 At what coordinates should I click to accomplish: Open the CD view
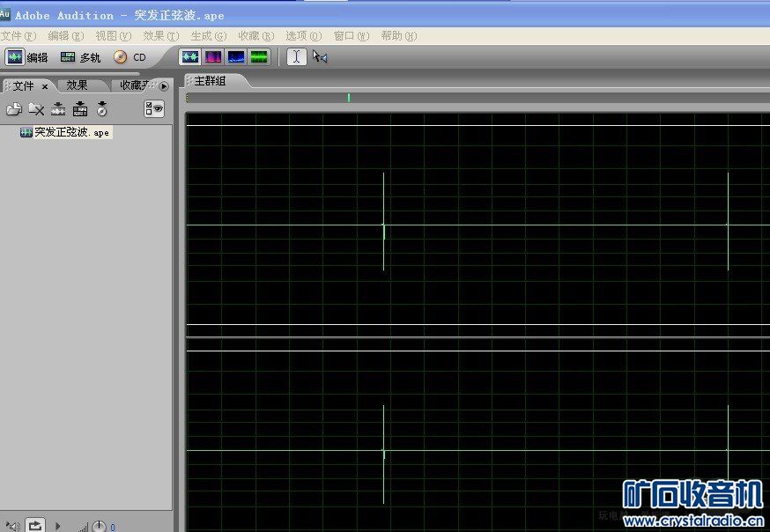pyautogui.click(x=130, y=57)
